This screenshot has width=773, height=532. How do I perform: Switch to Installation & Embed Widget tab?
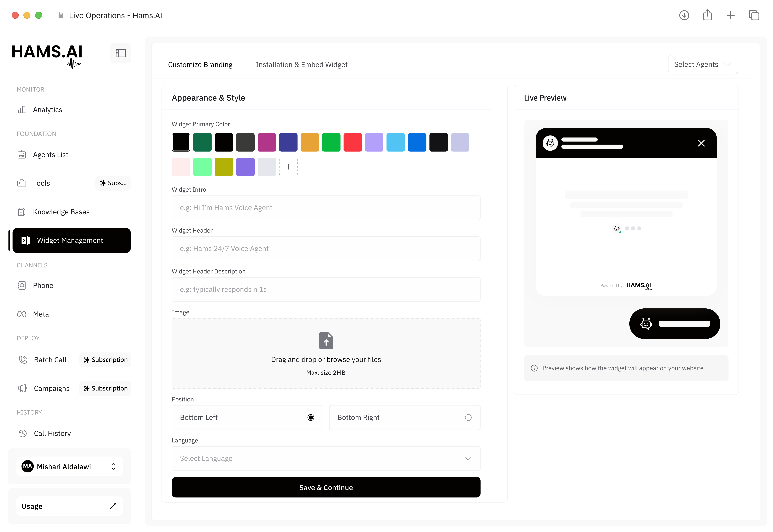pos(301,65)
